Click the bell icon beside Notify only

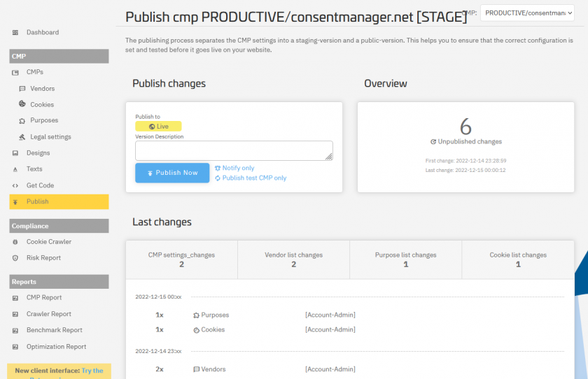218,168
